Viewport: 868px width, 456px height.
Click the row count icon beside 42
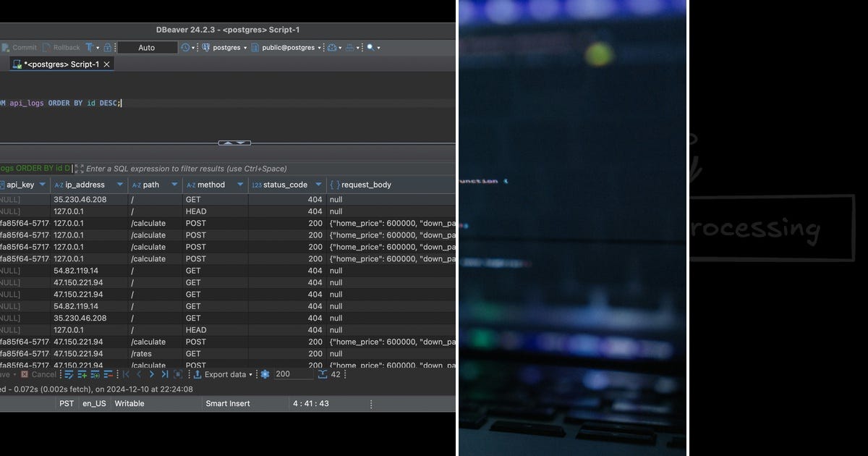pos(323,374)
